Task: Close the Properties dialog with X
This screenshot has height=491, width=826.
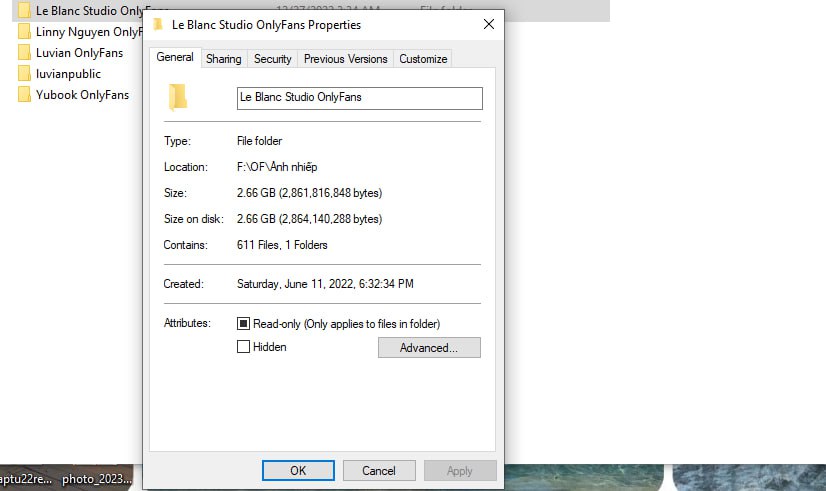Action: click(489, 24)
